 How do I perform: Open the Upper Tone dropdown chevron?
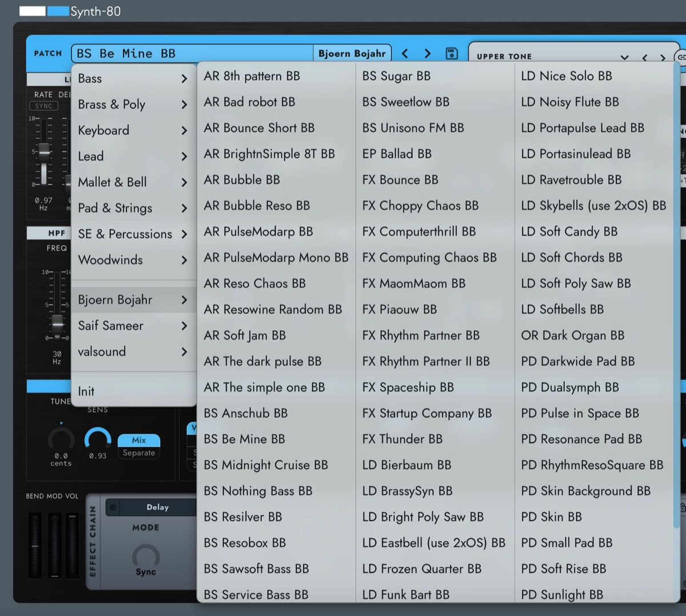pyautogui.click(x=624, y=57)
